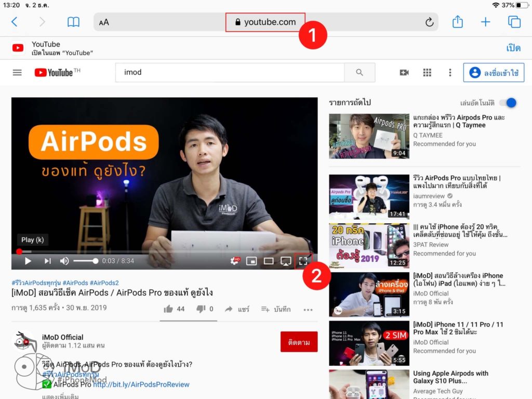This screenshot has width=532, height=399.
Task: Adjust the volume slider in the player
Action: pyautogui.click(x=86, y=261)
